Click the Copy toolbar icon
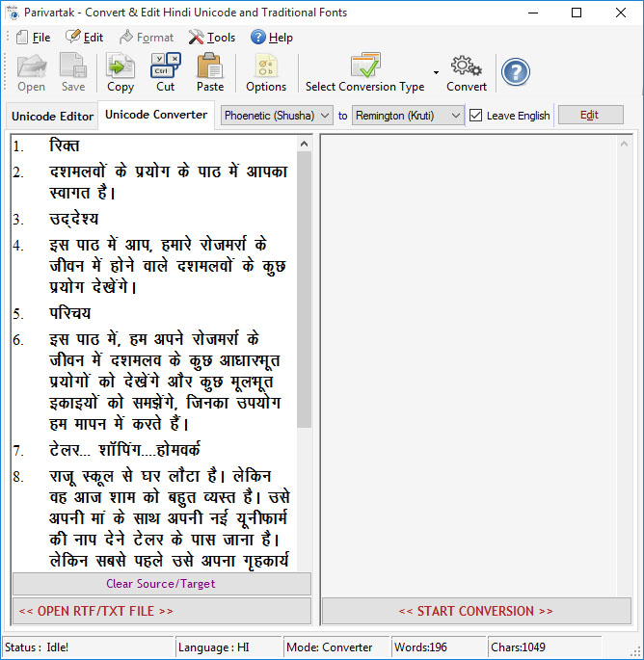This screenshot has height=660, width=644. (121, 66)
